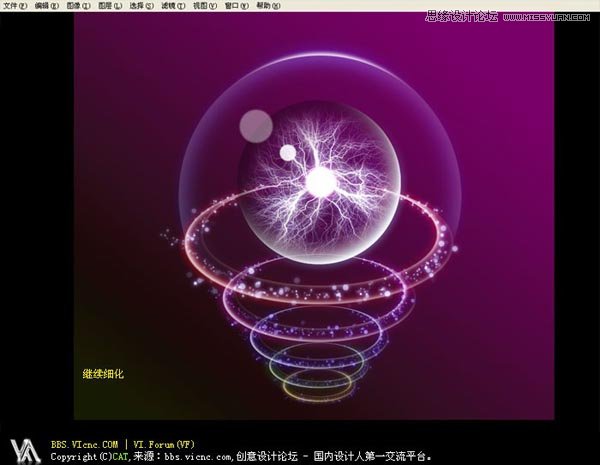Open the 编辑(E) menu
The image size is (600, 465).
[x=47, y=6]
